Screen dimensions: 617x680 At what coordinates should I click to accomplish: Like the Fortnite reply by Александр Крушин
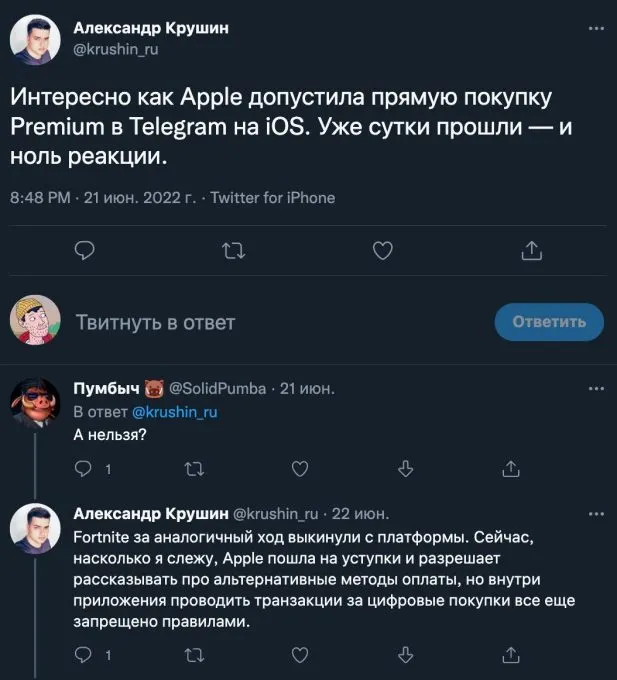299,656
